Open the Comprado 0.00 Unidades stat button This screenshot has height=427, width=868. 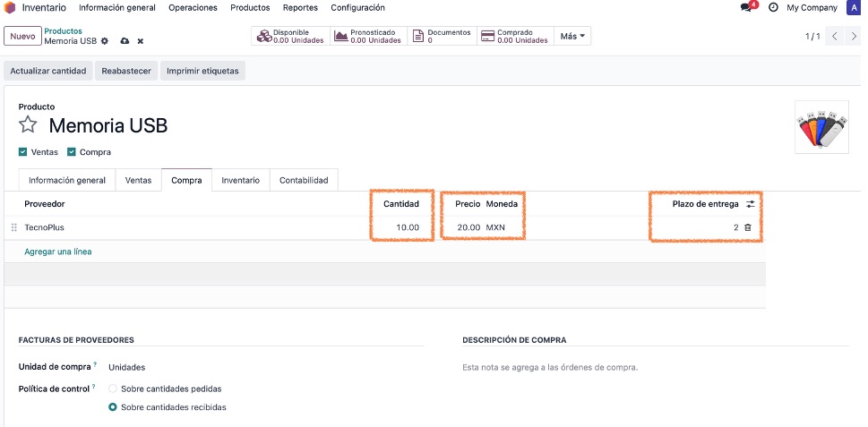515,36
